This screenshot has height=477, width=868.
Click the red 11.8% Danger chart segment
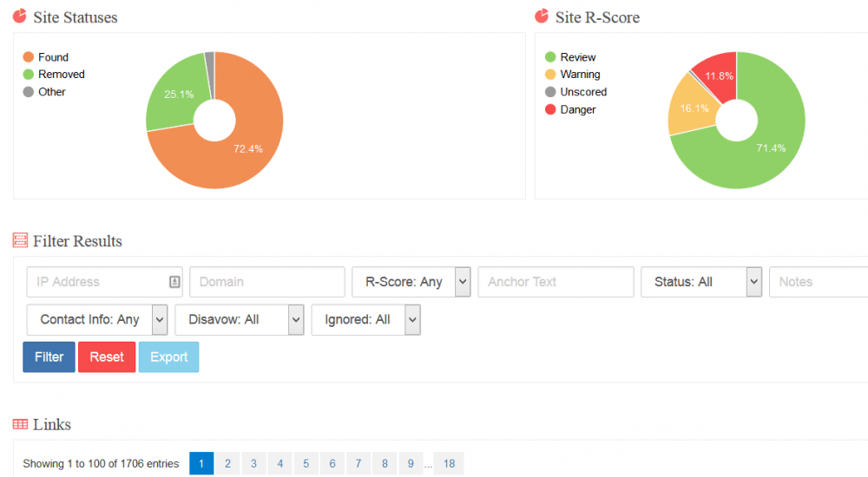(x=719, y=75)
